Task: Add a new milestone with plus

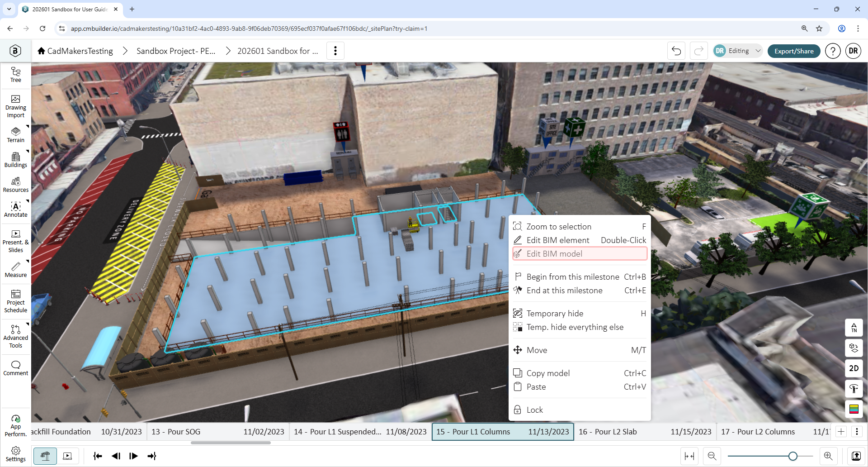Action: pos(841,432)
